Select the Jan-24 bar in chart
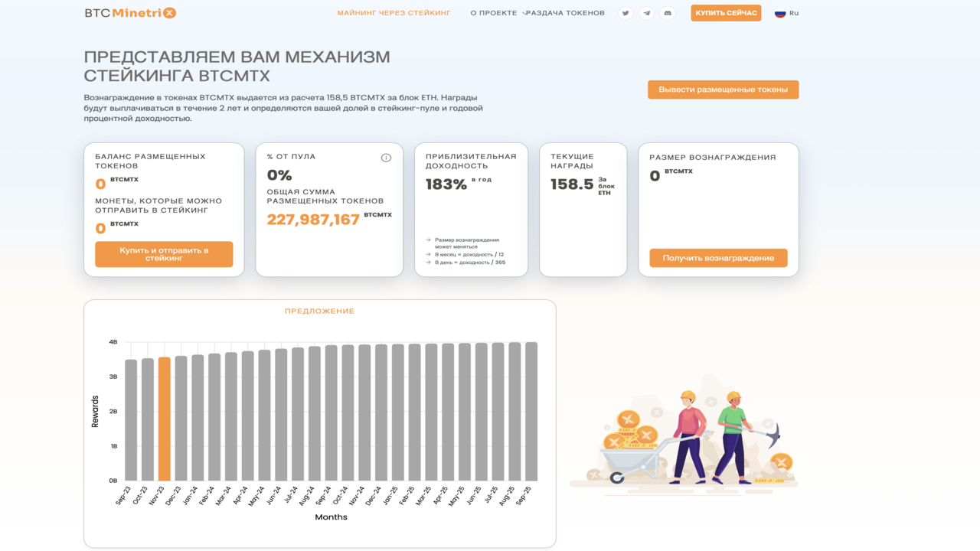The height and width of the screenshot is (551, 980). pos(198,418)
